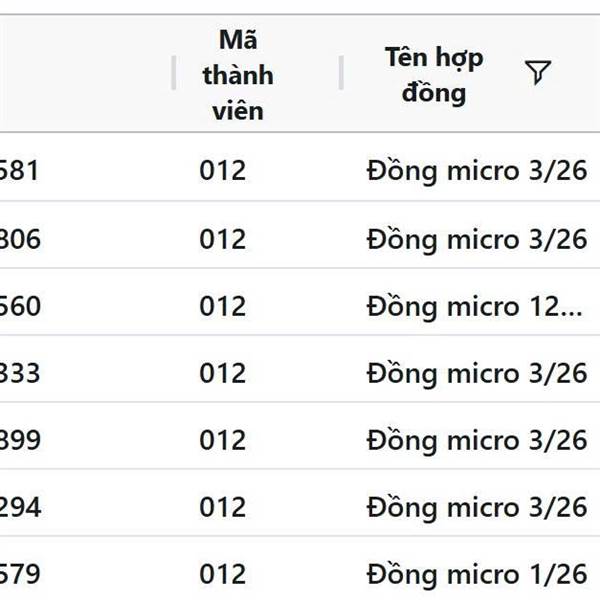Select member code 012 in the 579 row
The width and height of the screenshot is (600, 600).
(222, 575)
